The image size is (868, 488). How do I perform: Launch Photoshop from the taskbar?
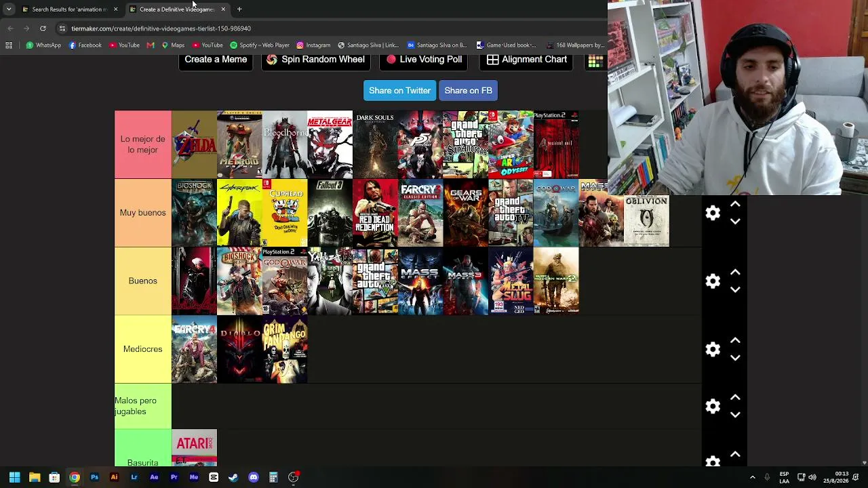[94, 477]
